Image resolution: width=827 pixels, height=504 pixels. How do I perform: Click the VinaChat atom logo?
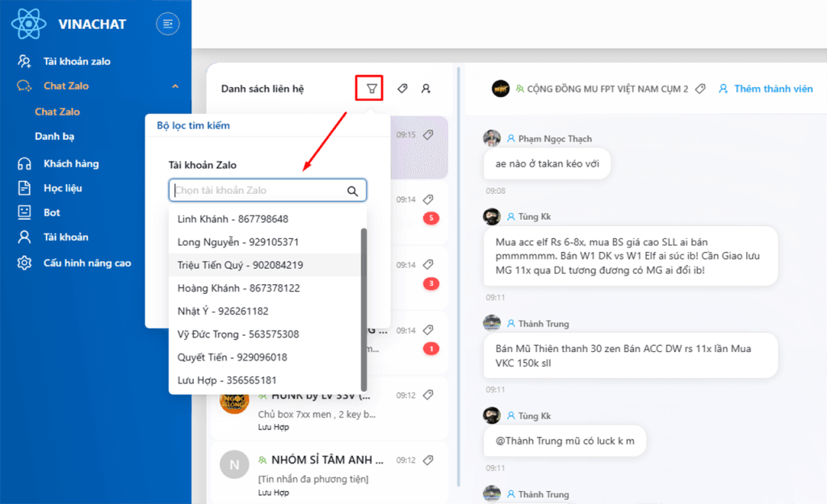pos(29,23)
